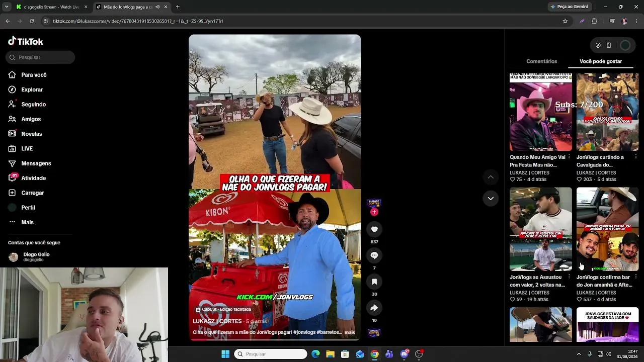Open Novelas in the sidebar
Viewport: 644px width, 362px height.
(25, 134)
